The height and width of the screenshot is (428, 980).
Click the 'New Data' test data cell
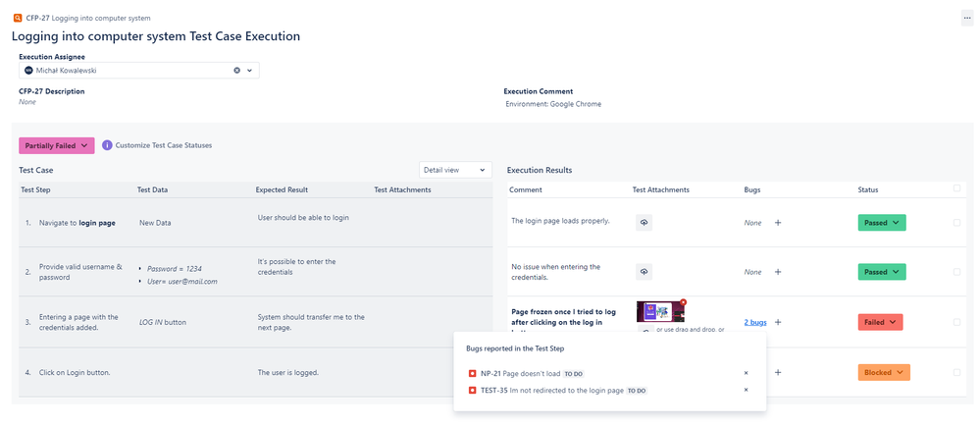click(x=155, y=223)
